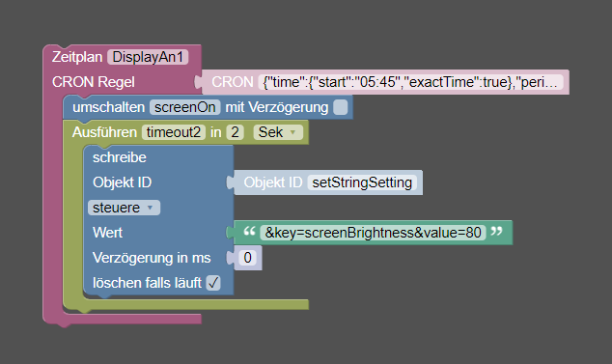Image resolution: width=612 pixels, height=364 pixels.
Task: Click the opening quote icon of text block
Action: [x=249, y=232]
